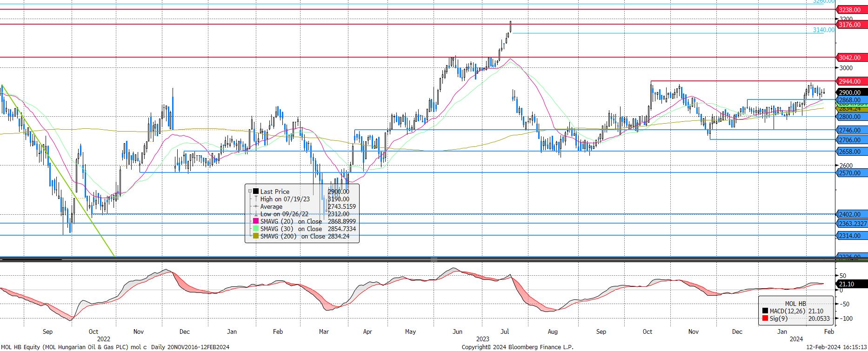This screenshot has width=868, height=351.
Task: Click the black Last Price color swatch
Action: (256, 191)
